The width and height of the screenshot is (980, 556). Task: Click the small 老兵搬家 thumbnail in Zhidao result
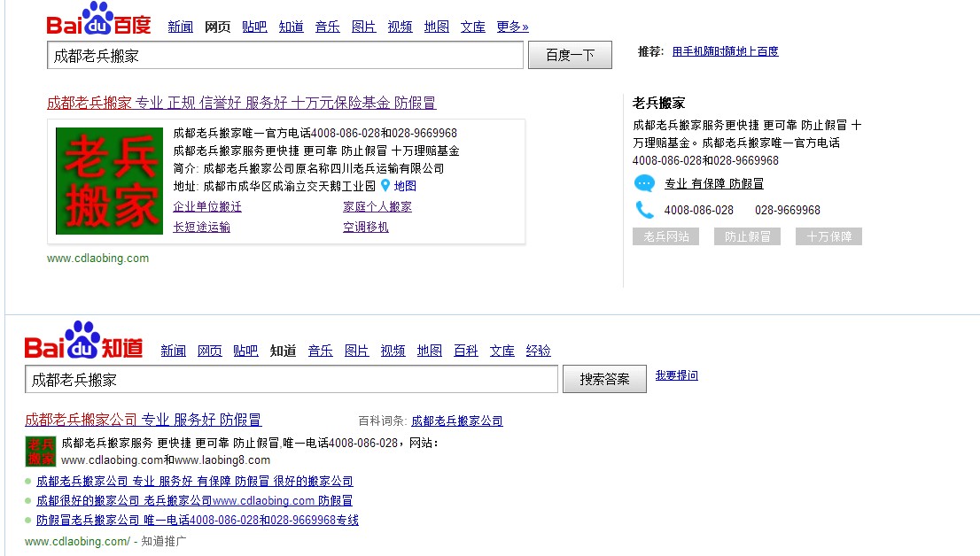click(41, 452)
